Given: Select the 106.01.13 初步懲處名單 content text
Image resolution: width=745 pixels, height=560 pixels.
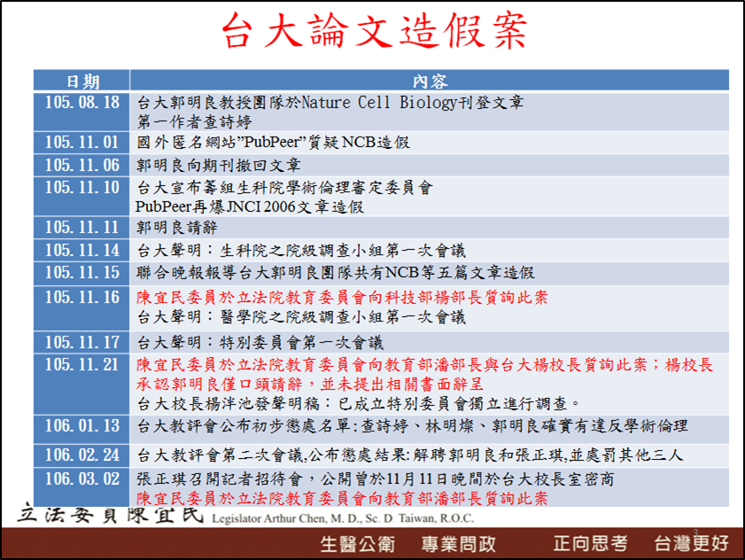Looking at the screenshot, I should (x=413, y=426).
